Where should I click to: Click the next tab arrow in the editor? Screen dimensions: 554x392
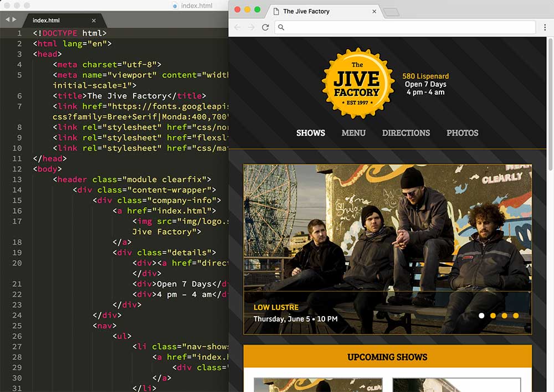14,19
